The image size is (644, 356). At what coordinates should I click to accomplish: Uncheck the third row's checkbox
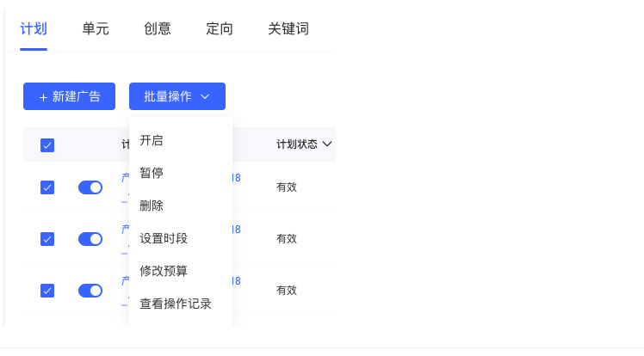click(47, 291)
